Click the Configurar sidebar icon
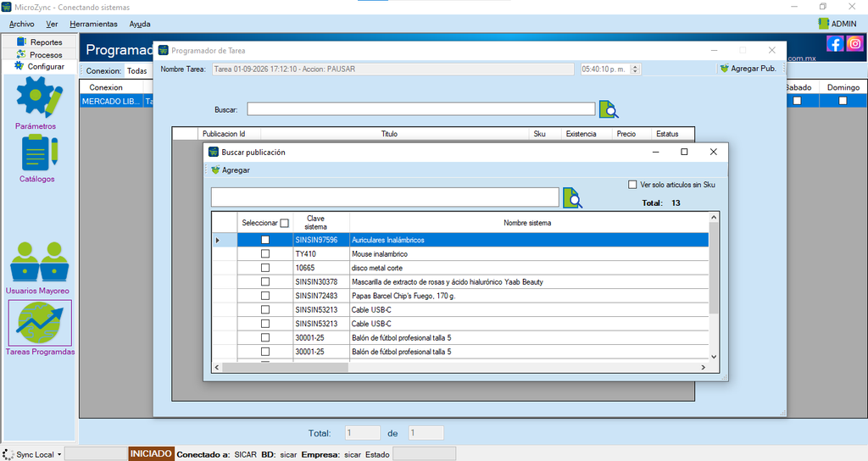Screen dimensions: 868x461 pyautogui.click(x=19, y=66)
